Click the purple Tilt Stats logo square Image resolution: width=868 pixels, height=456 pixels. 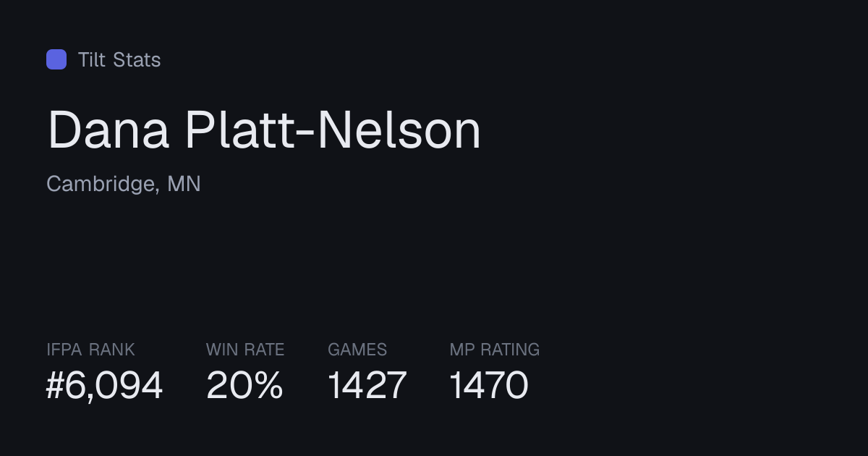(56, 59)
